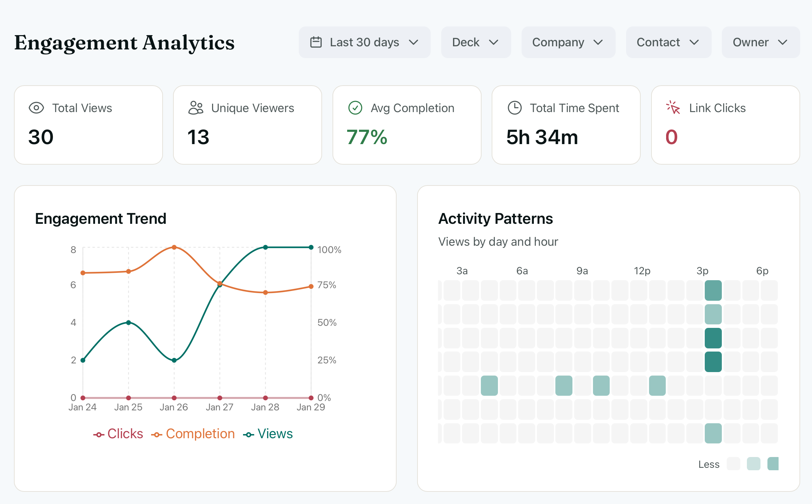Click the people icon on Unique Viewers card
Viewport: 812px width, 504px height.
click(x=195, y=108)
